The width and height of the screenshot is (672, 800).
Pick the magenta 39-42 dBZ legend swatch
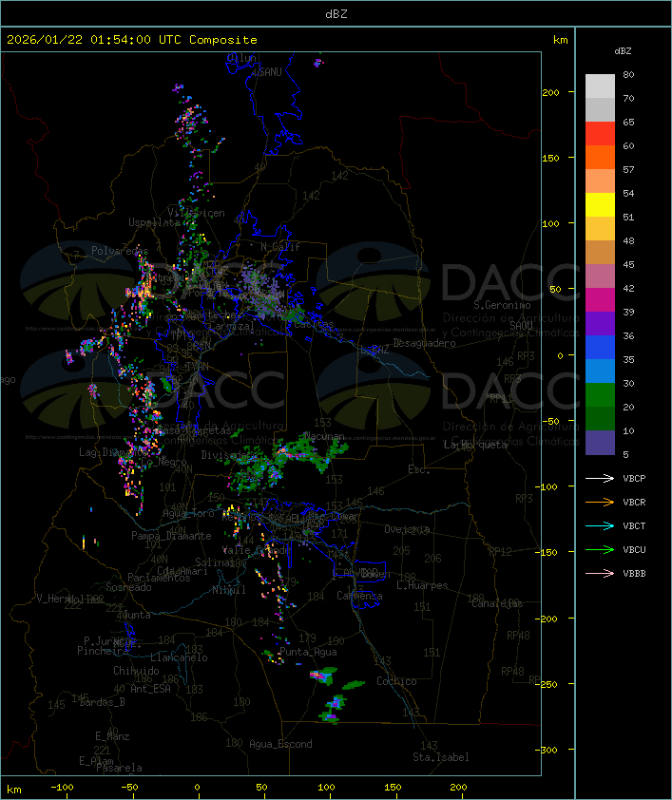coord(600,300)
